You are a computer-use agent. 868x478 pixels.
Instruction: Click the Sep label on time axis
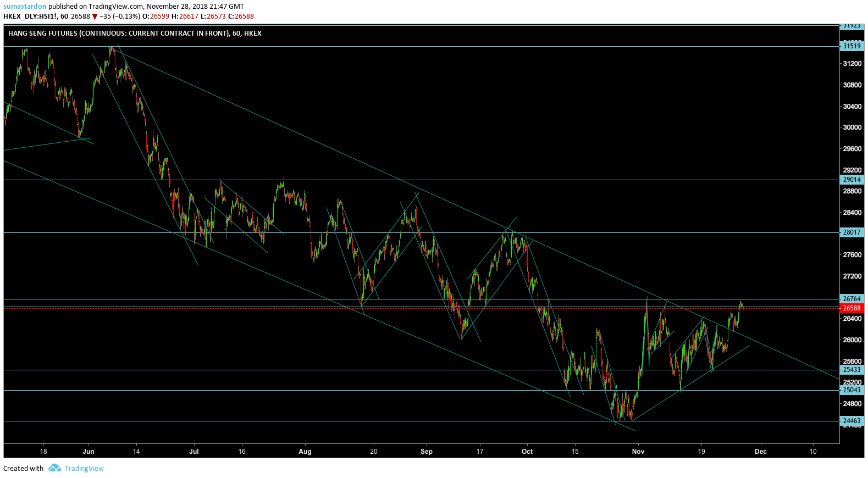click(x=427, y=452)
